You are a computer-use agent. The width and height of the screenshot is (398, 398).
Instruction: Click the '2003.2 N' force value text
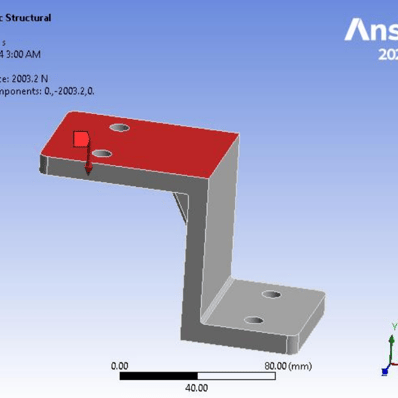coord(30,79)
